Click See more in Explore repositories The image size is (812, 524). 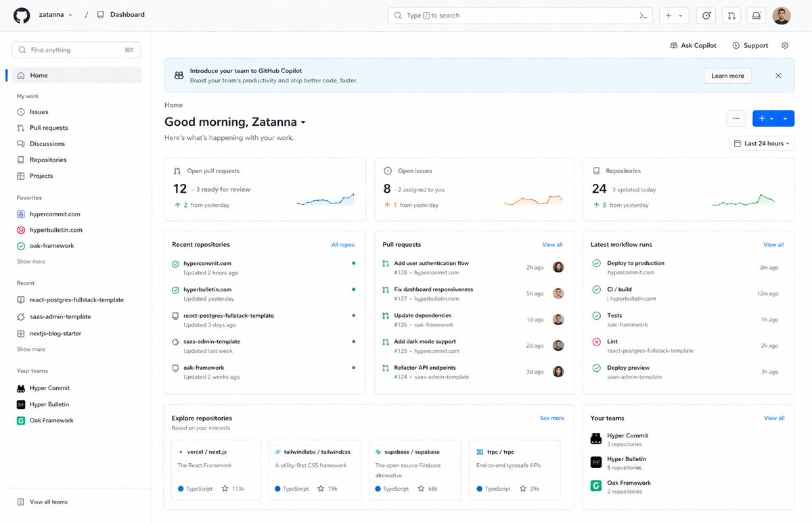(551, 418)
